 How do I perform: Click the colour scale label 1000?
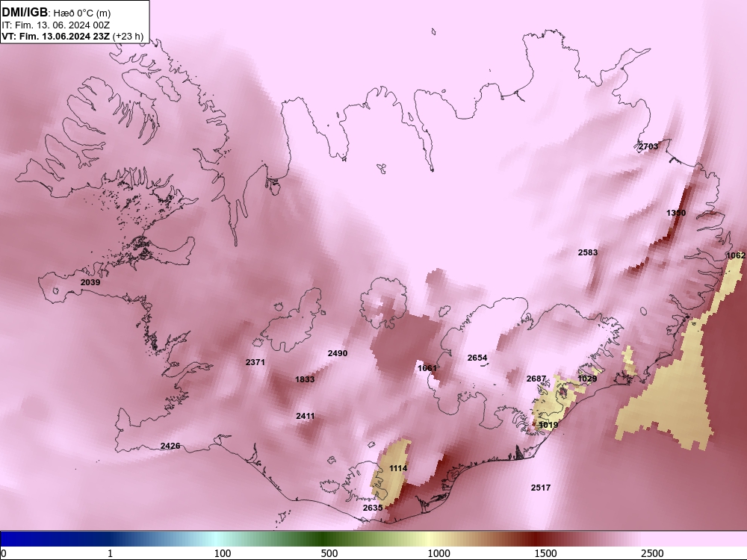438,553
